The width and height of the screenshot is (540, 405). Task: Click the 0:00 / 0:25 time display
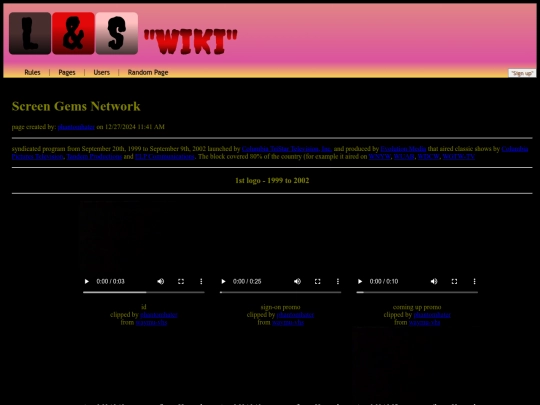247,281
